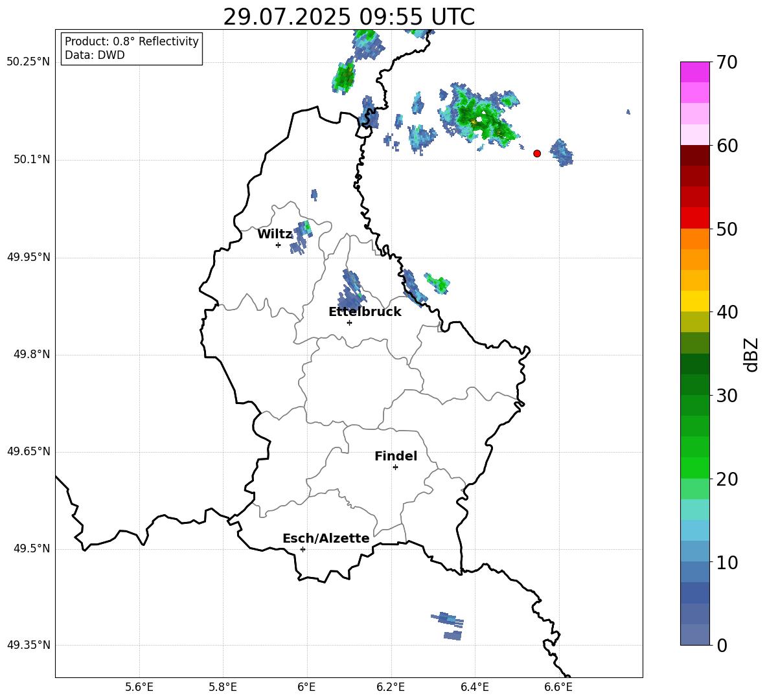Click the yellow swatch just above 40 dBZ
Screen dimensions: 767x700
click(x=695, y=301)
